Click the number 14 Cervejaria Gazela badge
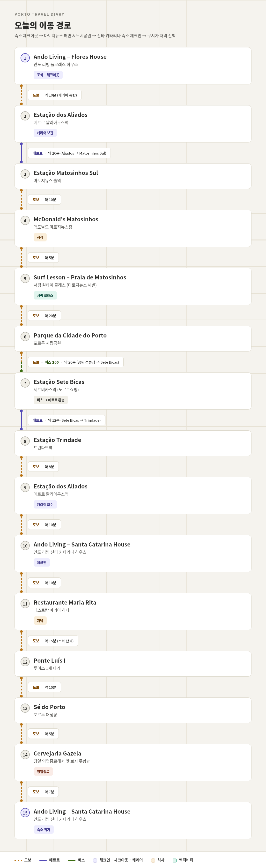The width and height of the screenshot is (266, 868). (25, 755)
